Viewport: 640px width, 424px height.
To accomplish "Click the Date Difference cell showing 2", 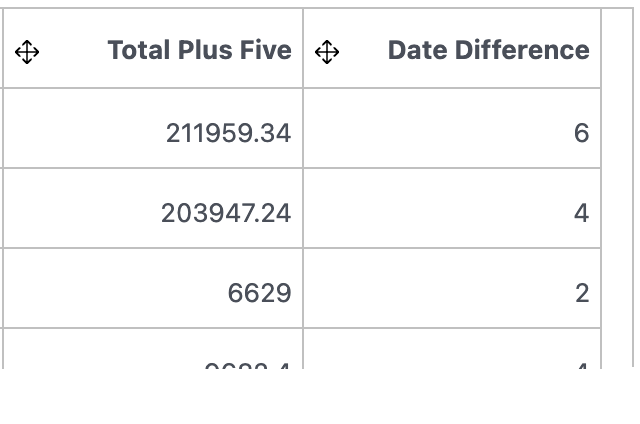I will 452,288.
